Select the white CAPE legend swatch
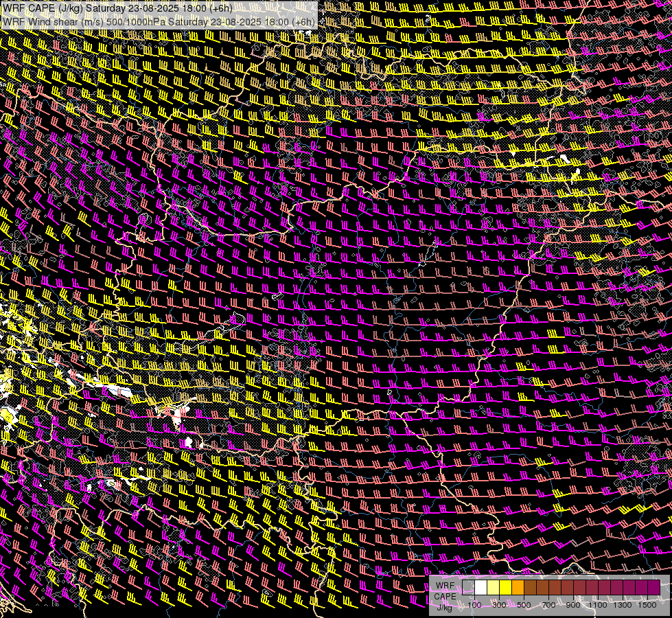The image size is (672, 618). (x=481, y=587)
